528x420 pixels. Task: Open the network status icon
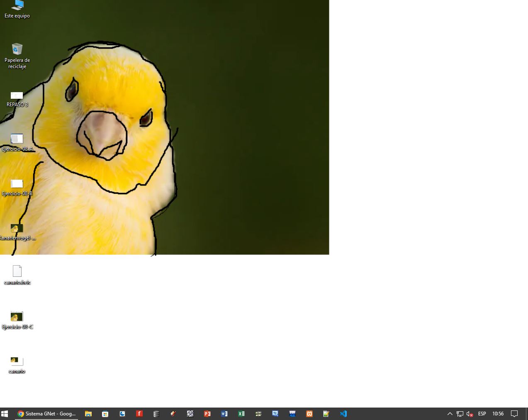coord(460,414)
